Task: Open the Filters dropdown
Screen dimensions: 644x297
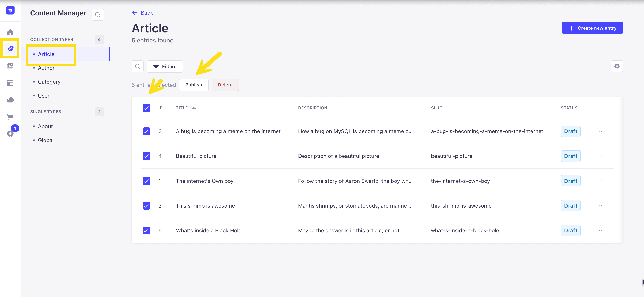Action: [x=164, y=66]
